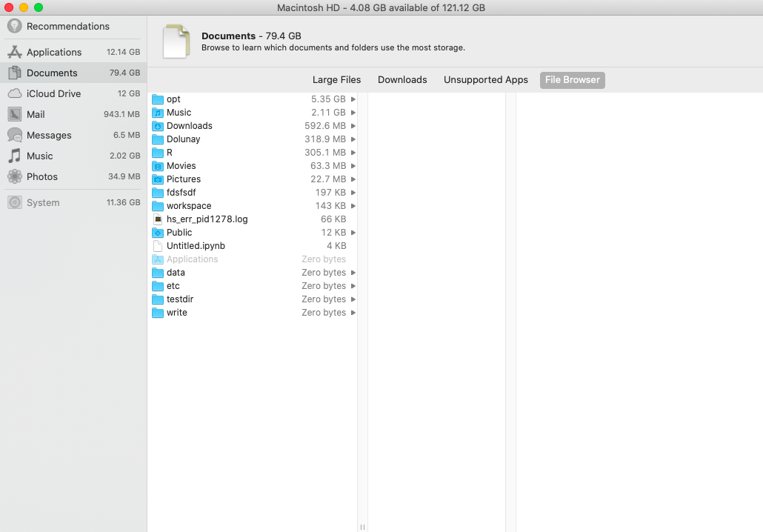Select the write folder name
Screen dimensions: 763x532
click(176, 313)
